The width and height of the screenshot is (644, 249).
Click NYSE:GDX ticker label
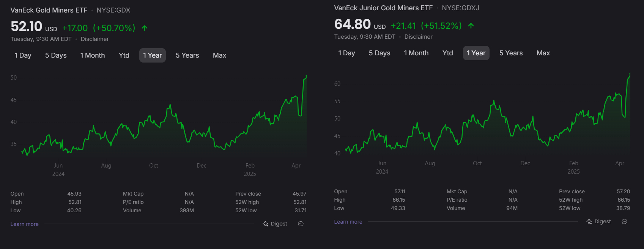tap(113, 10)
